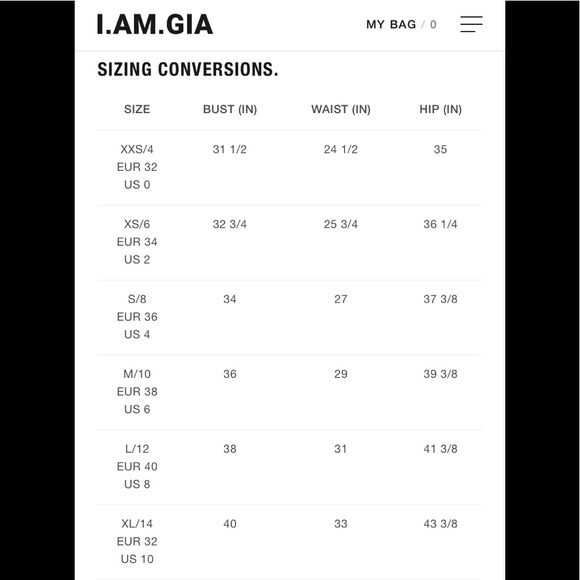Select the SIZE column header
The height and width of the screenshot is (580, 580).
(x=137, y=109)
